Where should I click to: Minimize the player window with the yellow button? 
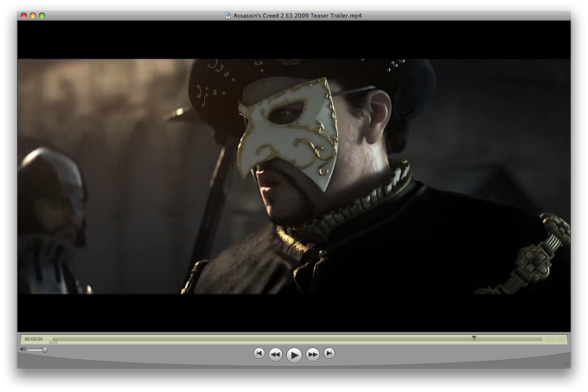click(x=33, y=16)
